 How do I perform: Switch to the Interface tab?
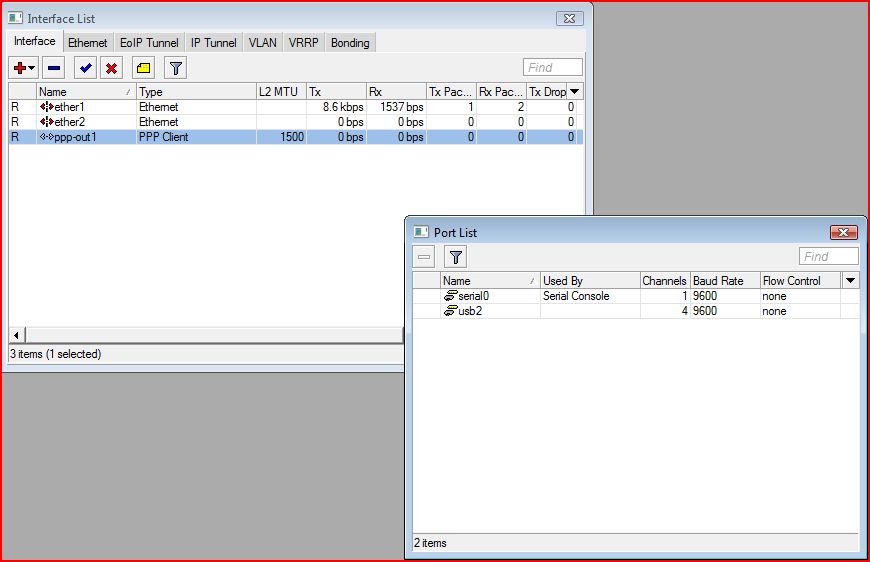coord(34,42)
